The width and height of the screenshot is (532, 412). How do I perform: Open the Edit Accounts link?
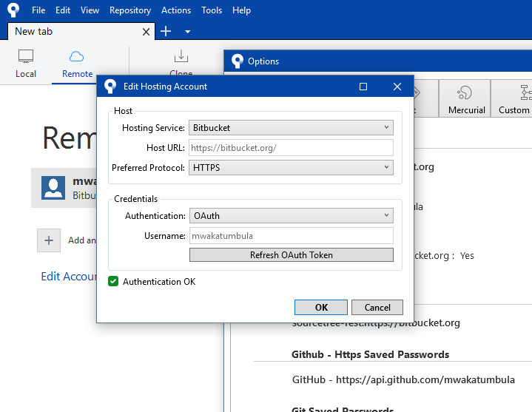[69, 277]
